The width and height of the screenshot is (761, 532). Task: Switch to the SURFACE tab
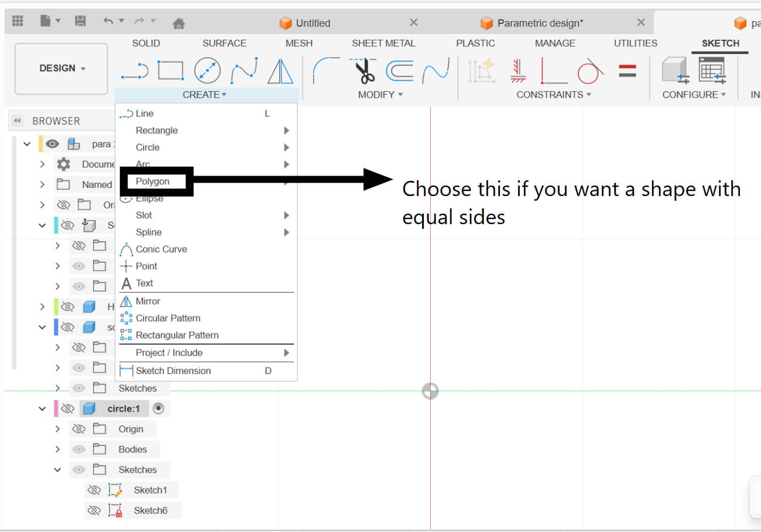pyautogui.click(x=224, y=43)
